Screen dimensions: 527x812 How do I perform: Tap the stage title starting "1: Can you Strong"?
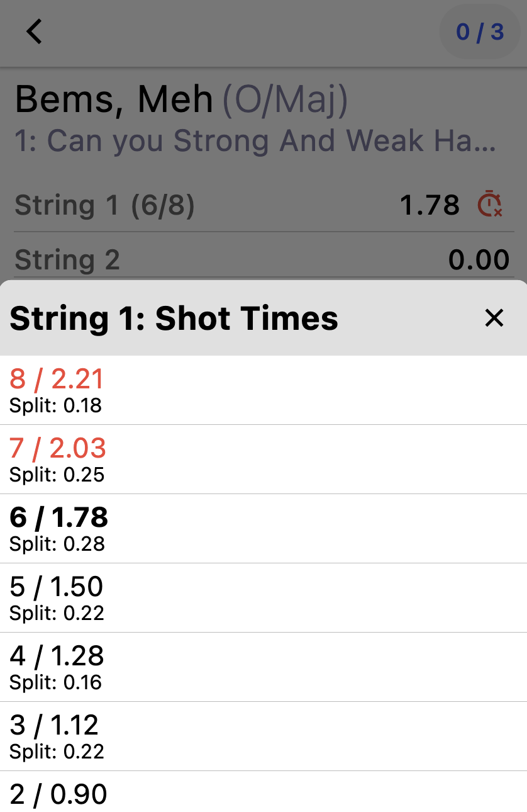[255, 141]
